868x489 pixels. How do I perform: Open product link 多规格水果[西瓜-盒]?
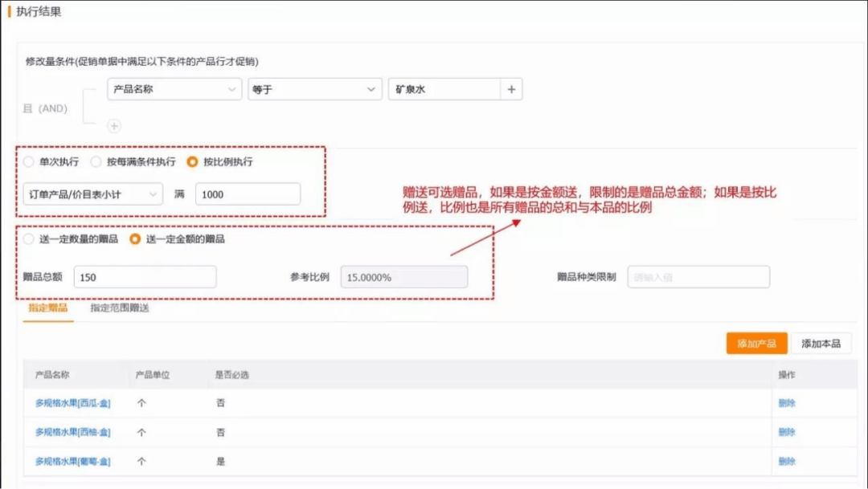73,403
